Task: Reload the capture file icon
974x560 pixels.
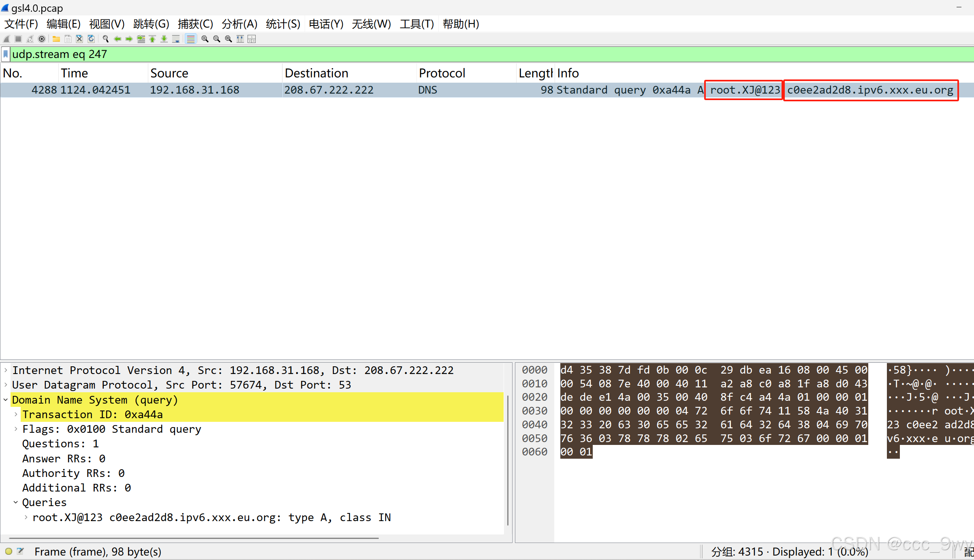Action: 91,39
